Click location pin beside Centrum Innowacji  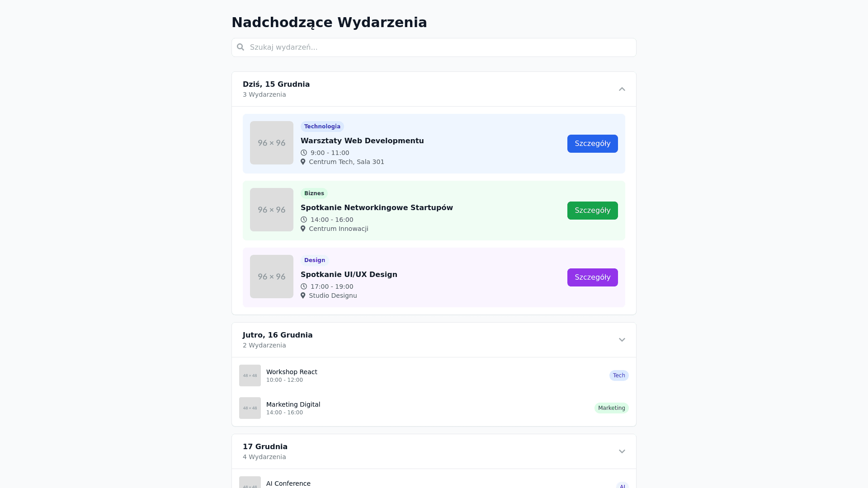tap(303, 229)
